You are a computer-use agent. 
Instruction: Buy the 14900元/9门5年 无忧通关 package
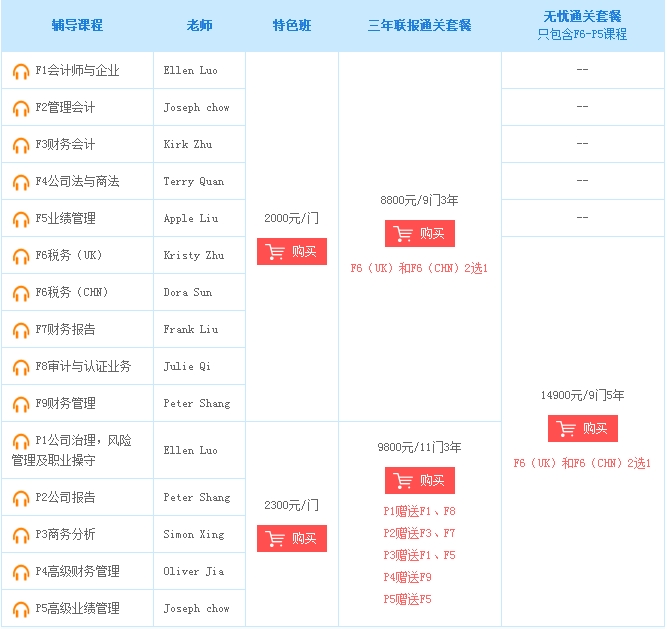[583, 429]
